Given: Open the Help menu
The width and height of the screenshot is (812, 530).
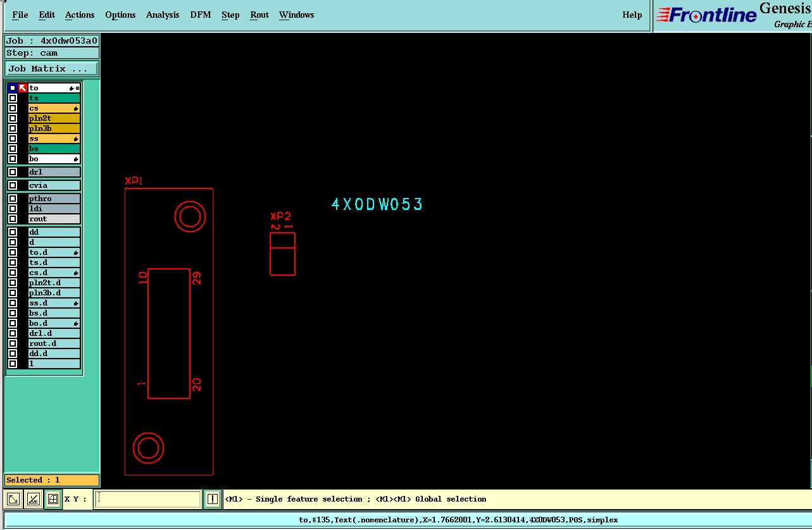Looking at the screenshot, I should click(632, 15).
